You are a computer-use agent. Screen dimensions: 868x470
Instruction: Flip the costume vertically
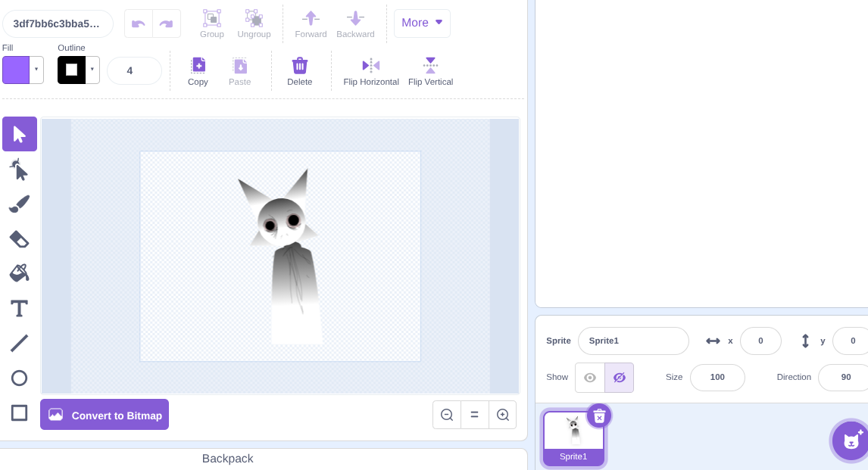click(430, 72)
